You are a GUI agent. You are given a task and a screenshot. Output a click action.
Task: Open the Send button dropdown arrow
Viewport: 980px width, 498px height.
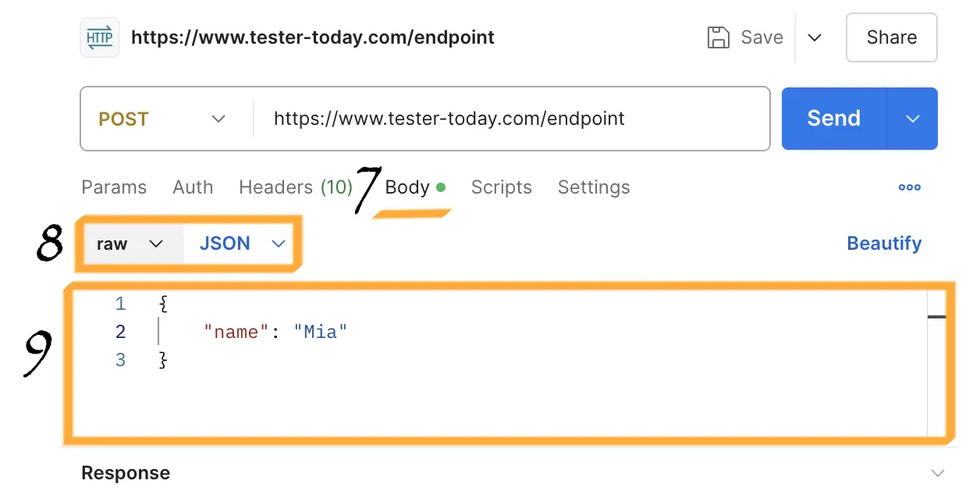click(913, 119)
